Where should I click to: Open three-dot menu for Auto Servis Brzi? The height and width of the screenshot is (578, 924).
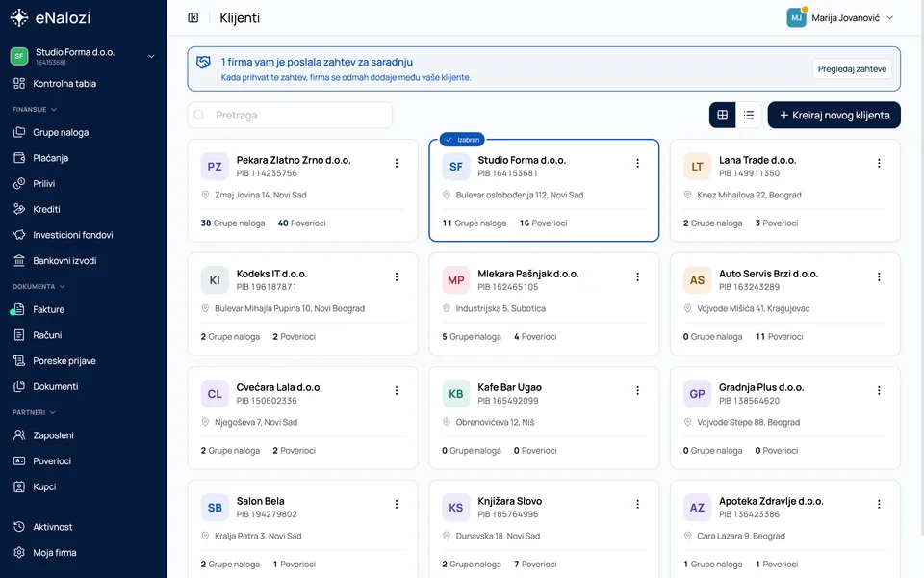879,277
